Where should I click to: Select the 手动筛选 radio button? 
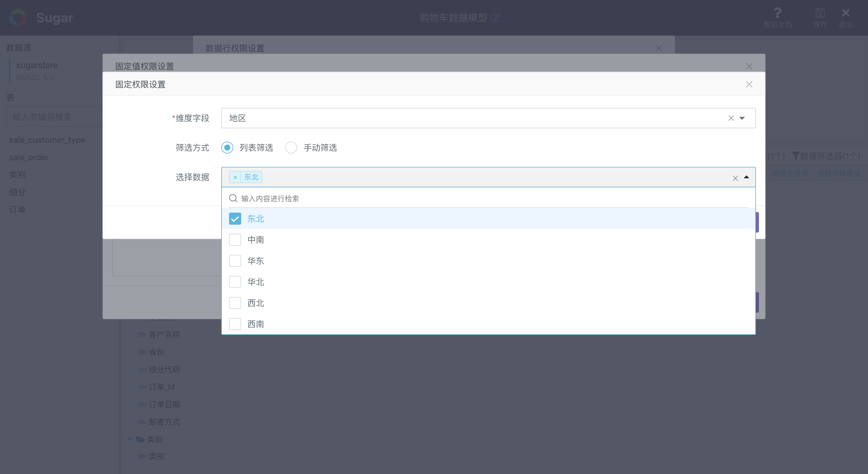click(x=291, y=148)
